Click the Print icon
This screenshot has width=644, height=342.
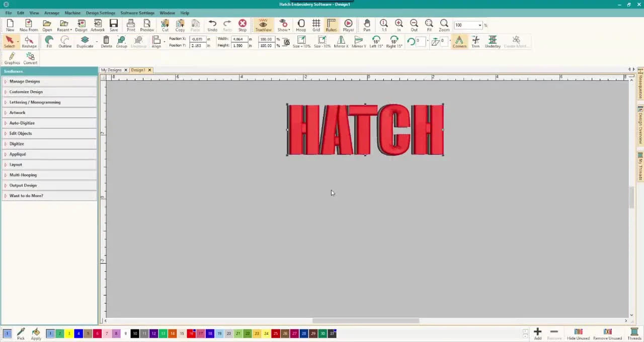(131, 25)
